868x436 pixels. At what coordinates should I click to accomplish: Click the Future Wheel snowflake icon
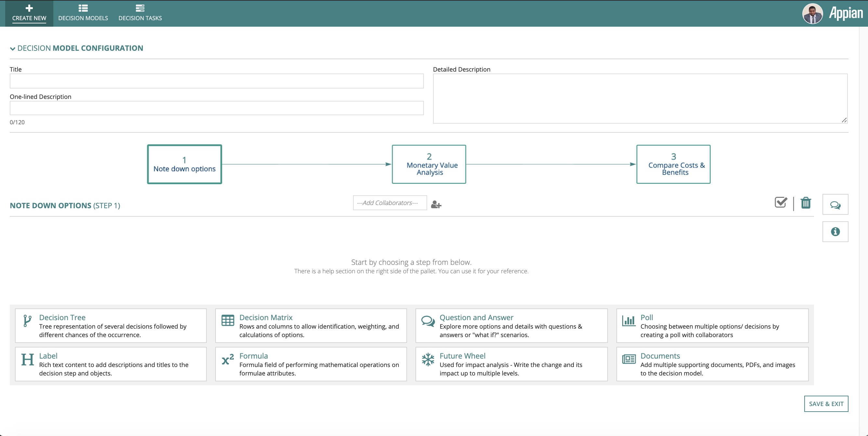pyautogui.click(x=428, y=360)
